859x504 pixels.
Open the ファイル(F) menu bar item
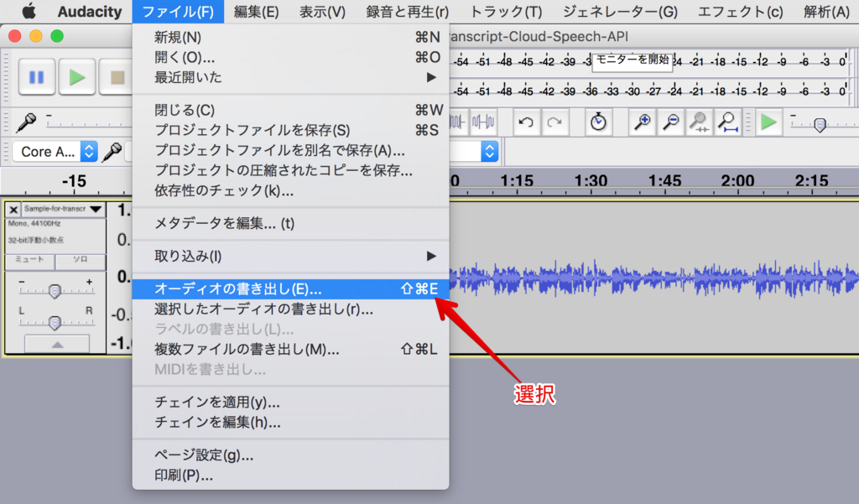pyautogui.click(x=178, y=12)
